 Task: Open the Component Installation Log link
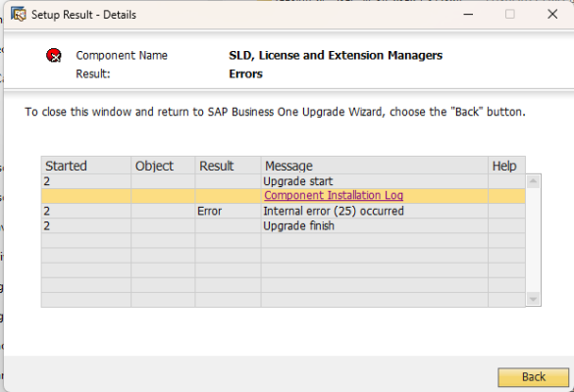coord(334,196)
